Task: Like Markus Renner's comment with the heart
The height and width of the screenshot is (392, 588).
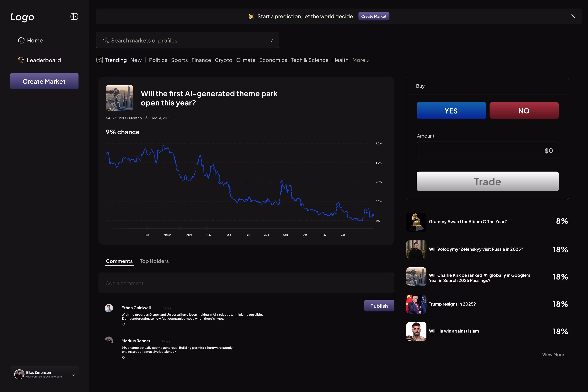Action: tap(123, 357)
